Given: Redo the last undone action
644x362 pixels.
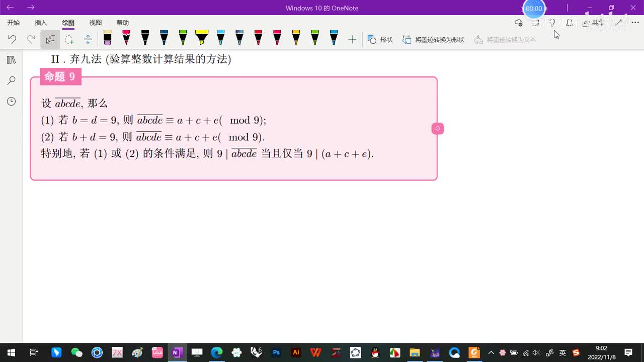Looking at the screenshot, I should pyautogui.click(x=31, y=39).
